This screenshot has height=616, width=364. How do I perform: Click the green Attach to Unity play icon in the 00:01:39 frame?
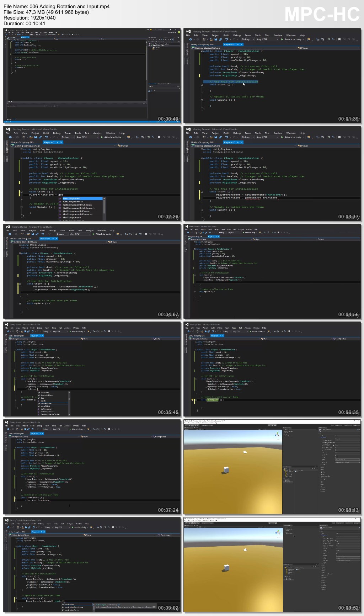282,39
